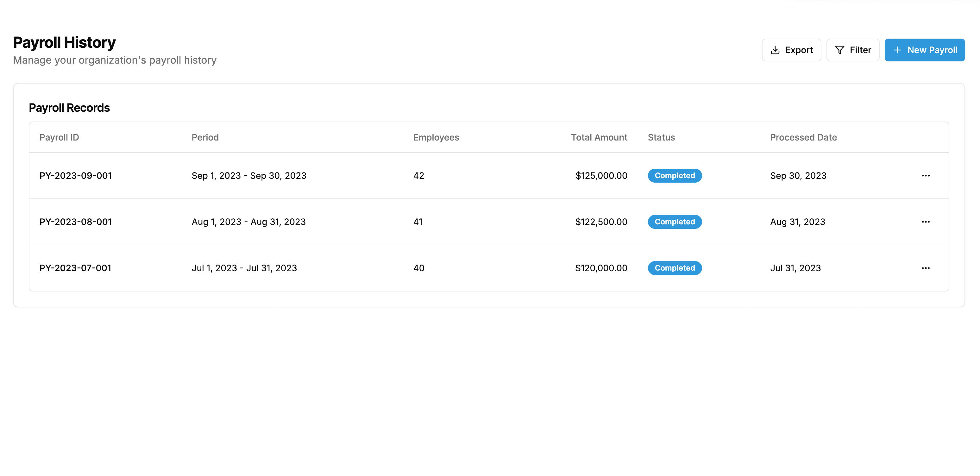Click the Completed badge for September payroll
This screenshot has width=980, height=476.
pos(675,175)
